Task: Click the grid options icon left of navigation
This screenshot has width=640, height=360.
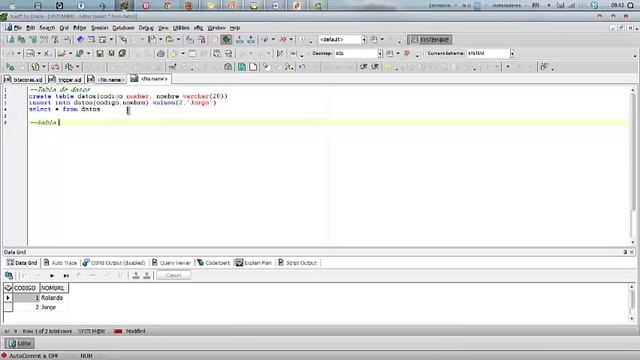Action: (9, 276)
